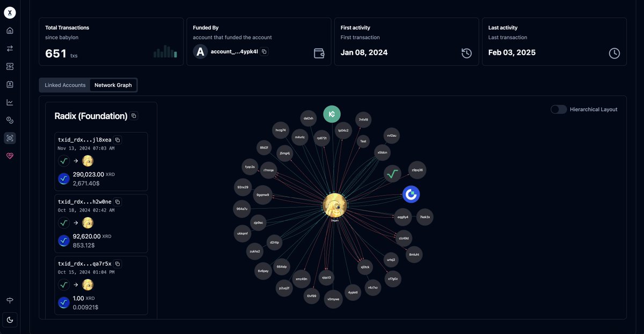Open transaction txid_rdx...qa7r5x
This screenshot has width=644, height=334.
(85, 264)
